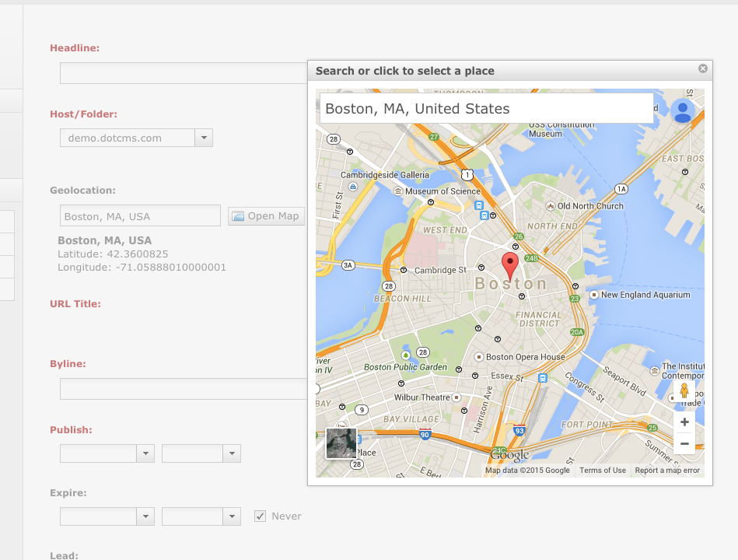This screenshot has width=738, height=560.
Task: Click the Interstate 90 shield
Action: click(x=425, y=434)
